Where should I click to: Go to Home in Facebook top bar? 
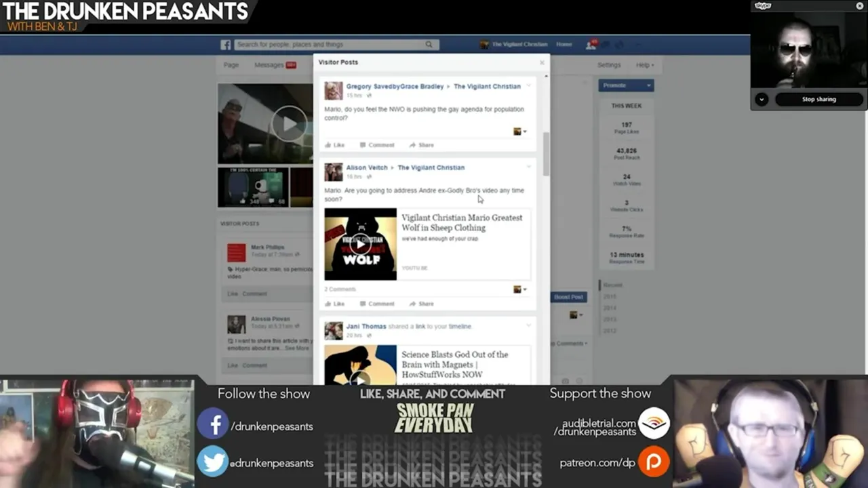point(564,45)
